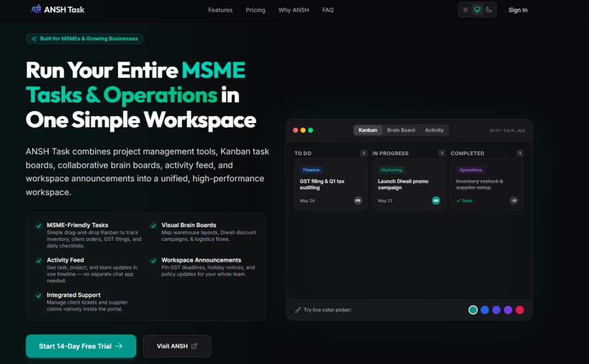
Task: Click the AK avatar on Marketing card
Action: 436,200
